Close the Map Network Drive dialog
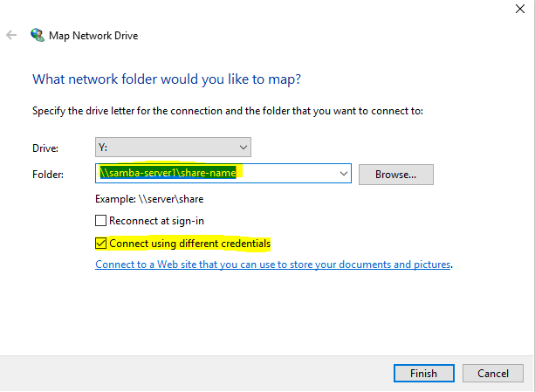 click(520, 9)
